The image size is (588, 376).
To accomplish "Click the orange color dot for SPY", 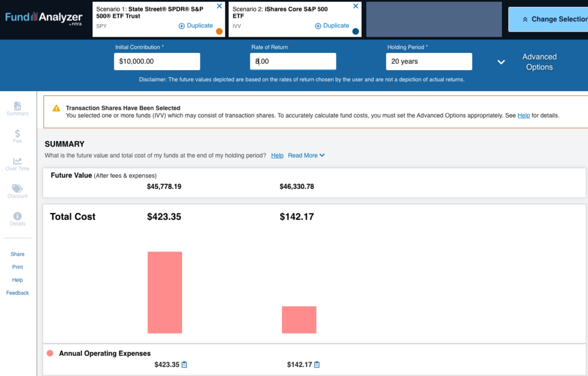I will pos(219,32).
